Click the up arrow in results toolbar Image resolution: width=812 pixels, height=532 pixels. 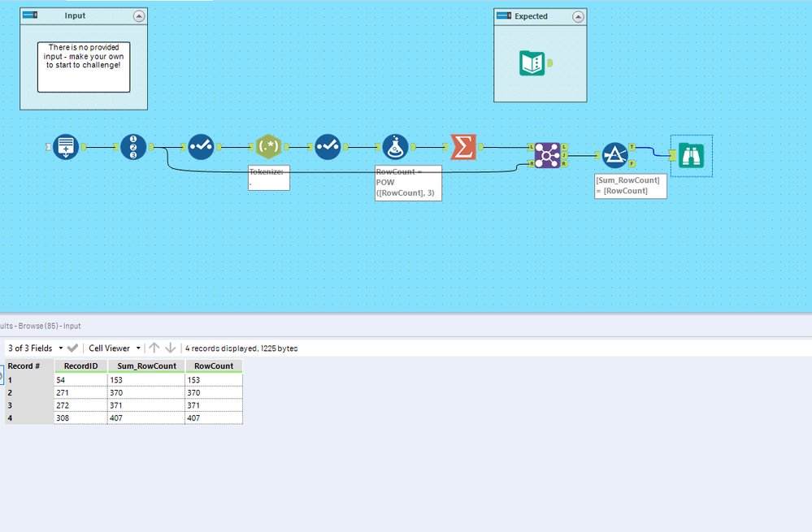154,348
